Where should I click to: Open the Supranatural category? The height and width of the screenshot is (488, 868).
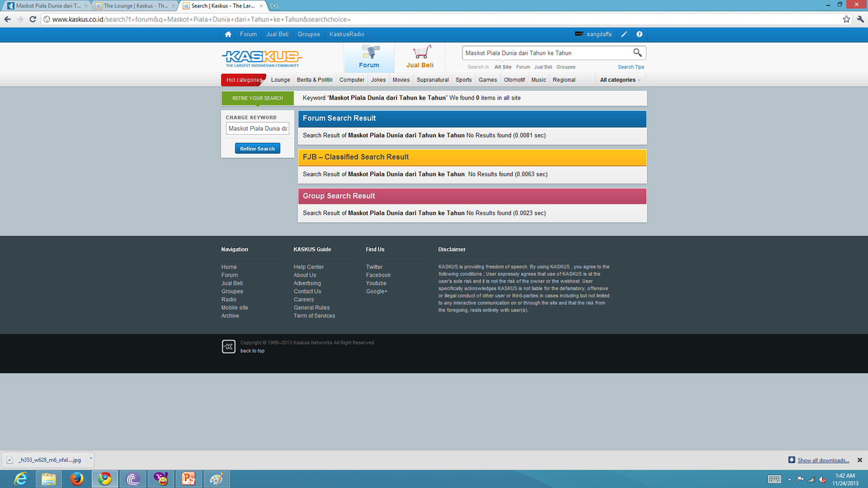[x=433, y=80]
